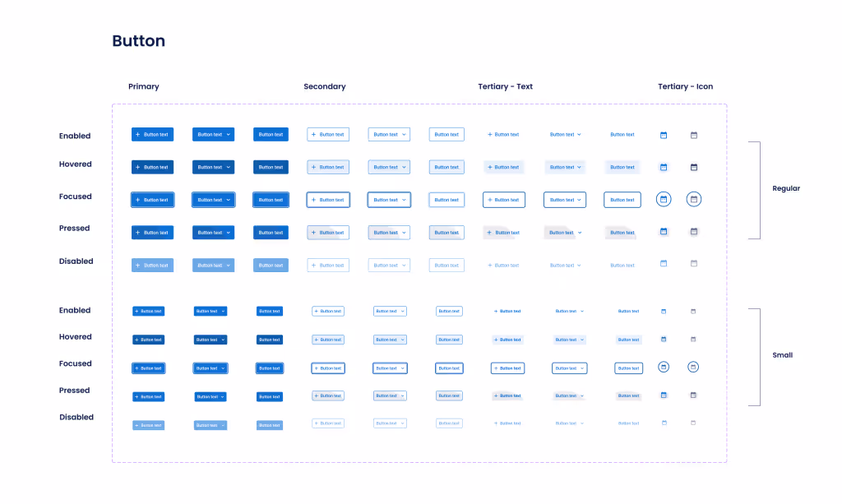Open the Primary dropdown button in Small Focused row
Screen dimensions: 842x504
(x=210, y=368)
